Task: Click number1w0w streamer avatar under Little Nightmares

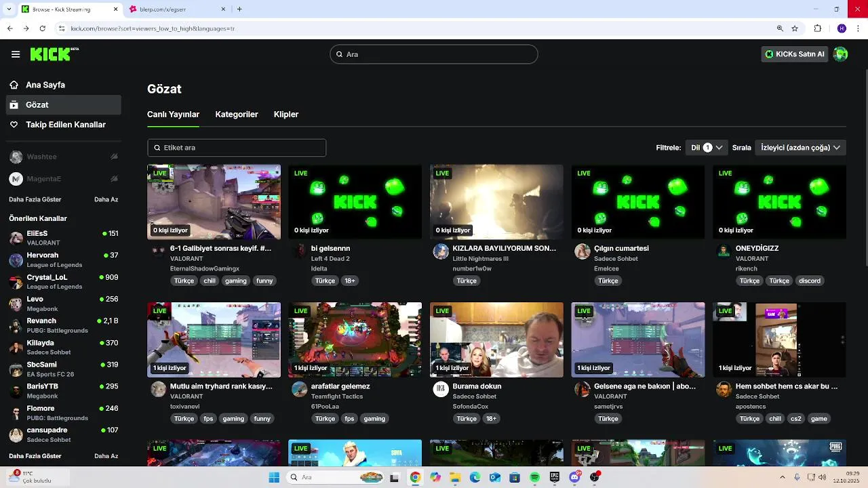Action: (441, 251)
